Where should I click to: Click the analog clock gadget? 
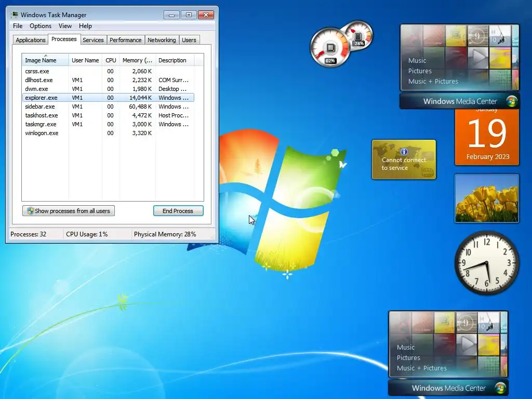[486, 263]
